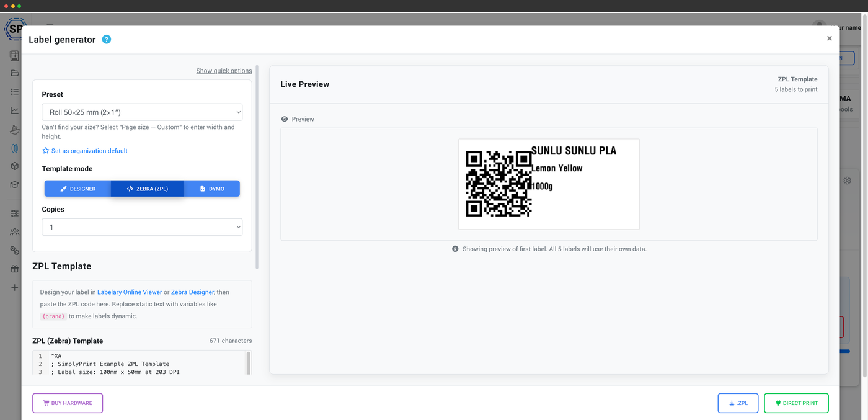Click Set as organization default link
This screenshot has width=868, height=420.
(x=89, y=151)
